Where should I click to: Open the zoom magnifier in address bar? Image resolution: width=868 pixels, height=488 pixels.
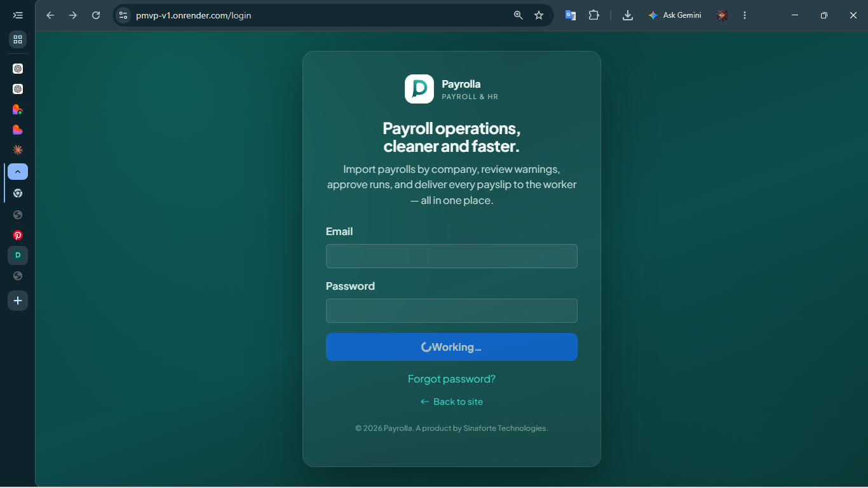(519, 15)
